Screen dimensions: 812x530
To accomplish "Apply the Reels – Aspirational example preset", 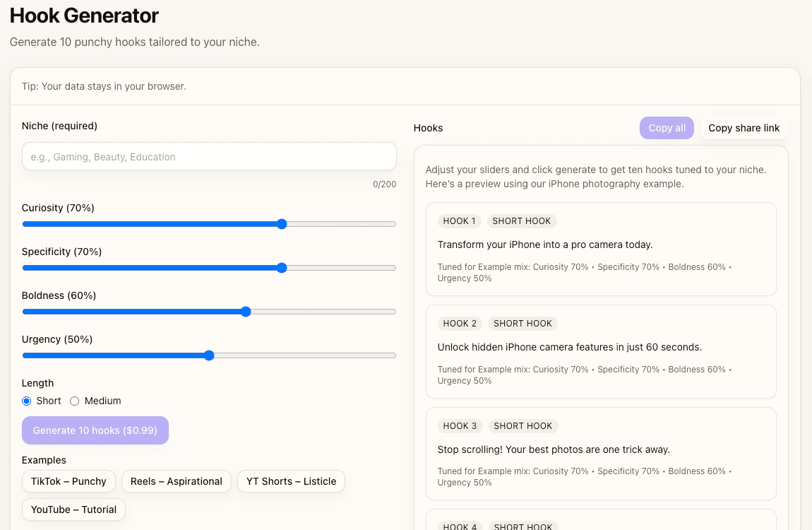I will pyautogui.click(x=176, y=481).
